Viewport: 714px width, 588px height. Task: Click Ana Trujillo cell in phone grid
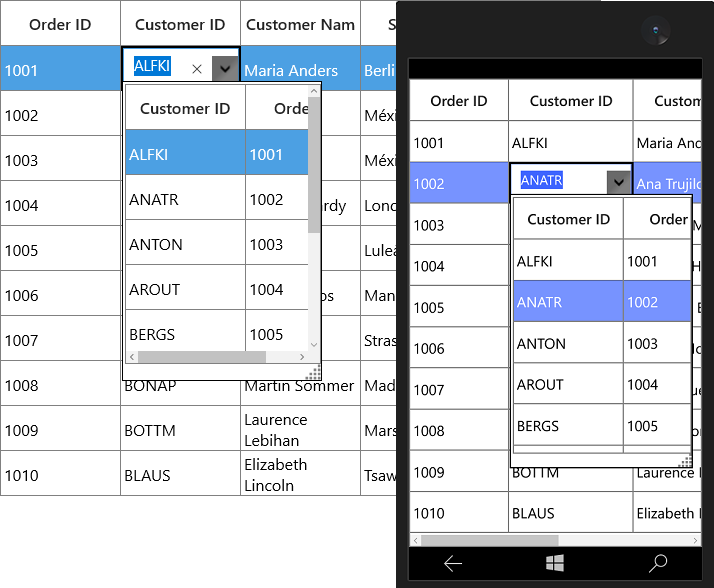click(x=667, y=183)
